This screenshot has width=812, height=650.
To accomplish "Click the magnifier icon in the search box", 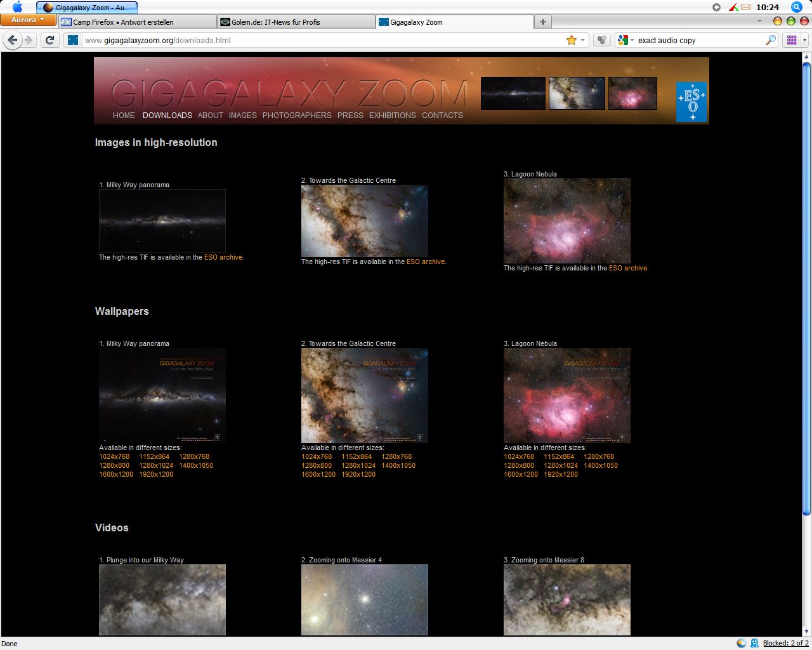I will pyautogui.click(x=771, y=40).
